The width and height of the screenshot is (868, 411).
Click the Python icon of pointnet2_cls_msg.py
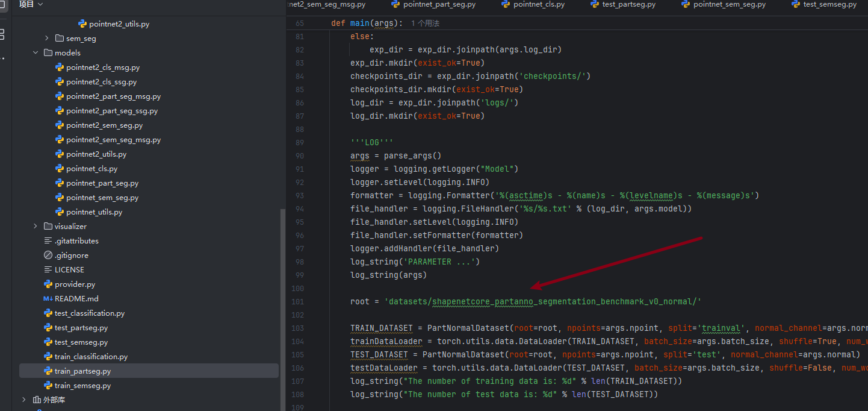(60, 67)
